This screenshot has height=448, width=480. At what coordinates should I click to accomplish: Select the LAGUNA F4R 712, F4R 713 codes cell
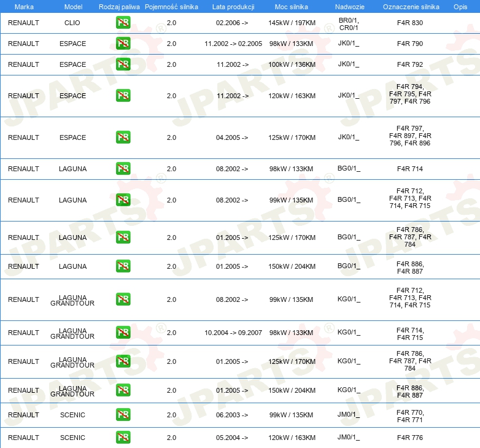tap(410, 198)
